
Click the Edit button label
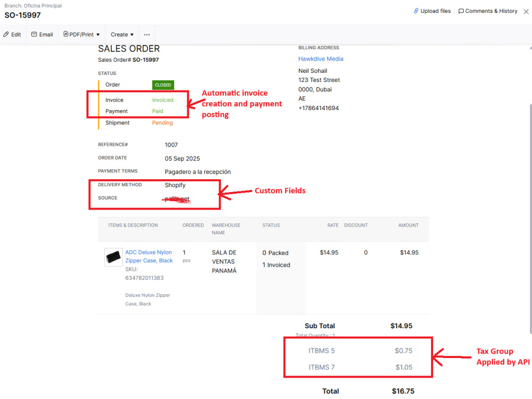pyautogui.click(x=16, y=34)
